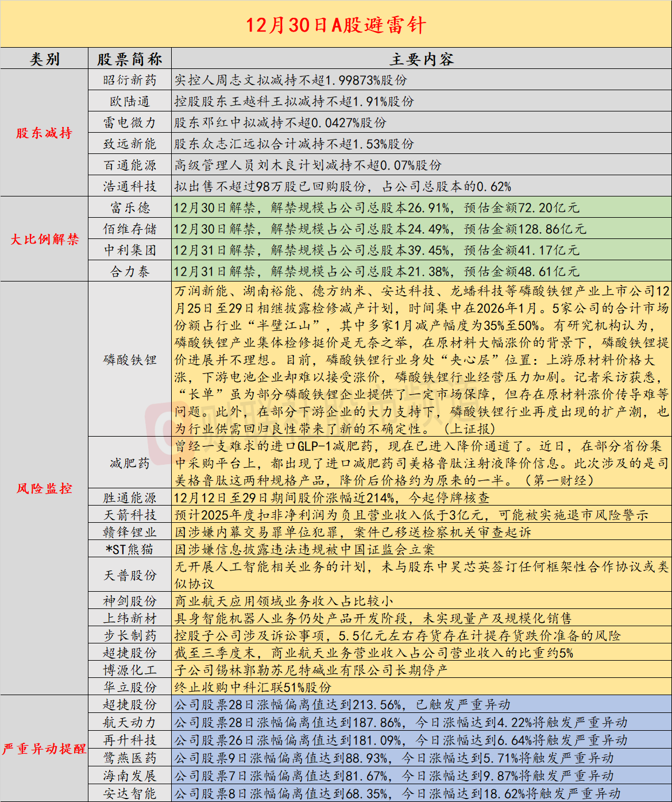Click the 风险监控 category cell

tap(44, 488)
